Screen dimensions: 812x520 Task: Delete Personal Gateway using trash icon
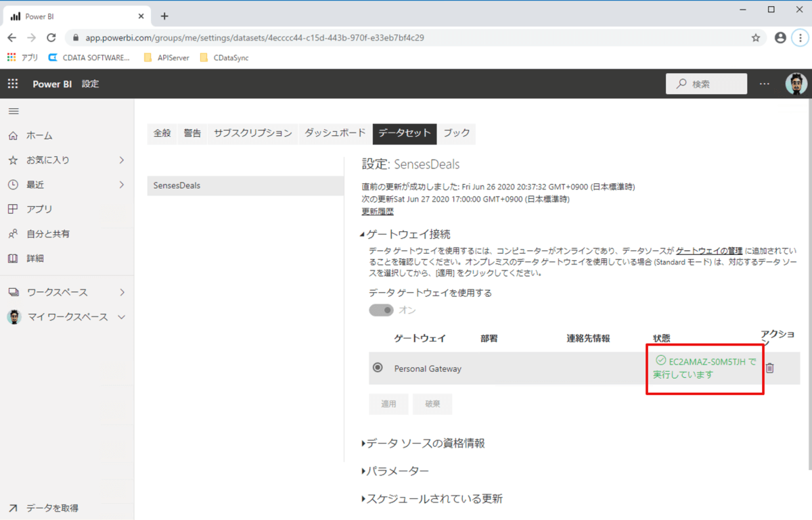pos(769,368)
